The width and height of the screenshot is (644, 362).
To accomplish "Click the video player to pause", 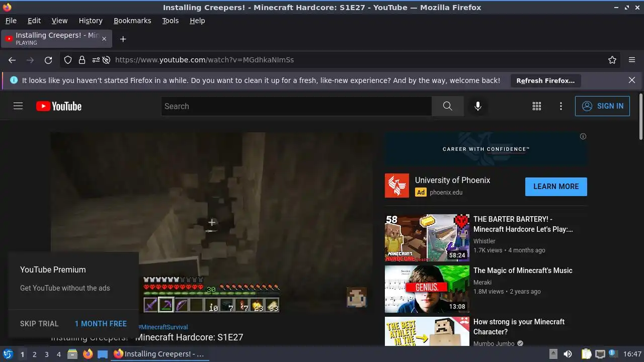I will [212, 223].
